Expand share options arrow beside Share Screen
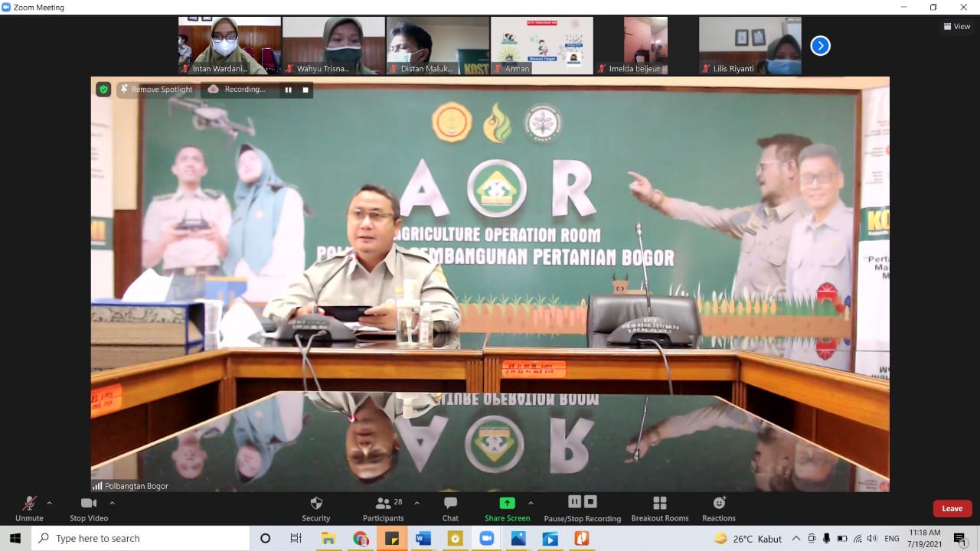Image resolution: width=980 pixels, height=551 pixels. point(531,503)
